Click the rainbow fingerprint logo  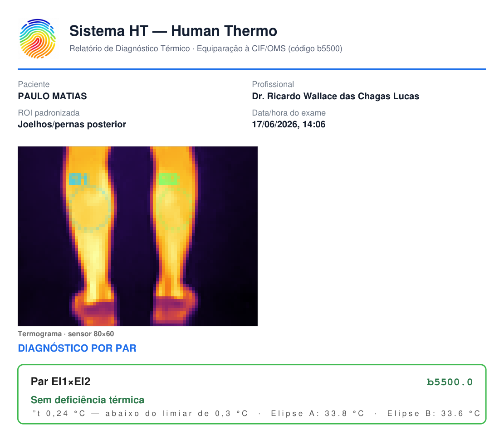click(x=37, y=39)
